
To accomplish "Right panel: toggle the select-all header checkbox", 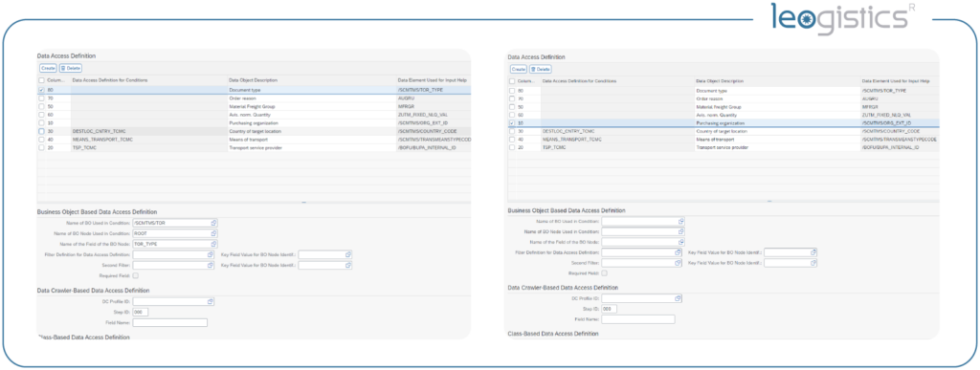I will tap(512, 81).
